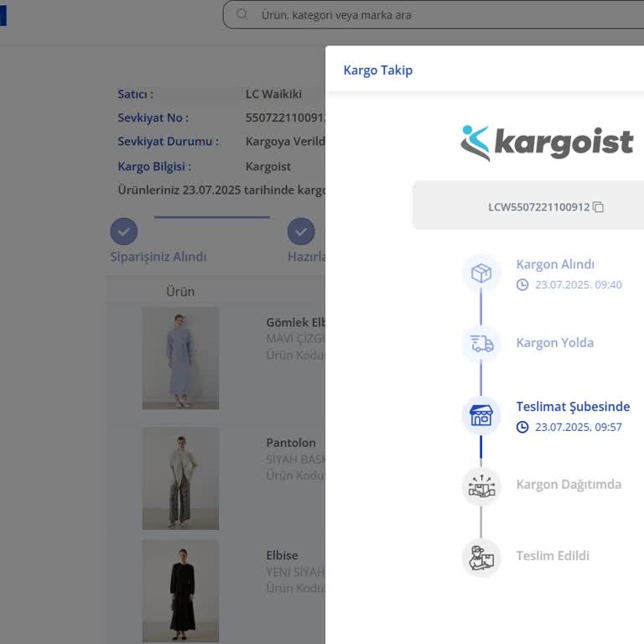Click the clock icon next to 09:57
The width and height of the screenshot is (644, 644).
click(x=522, y=427)
